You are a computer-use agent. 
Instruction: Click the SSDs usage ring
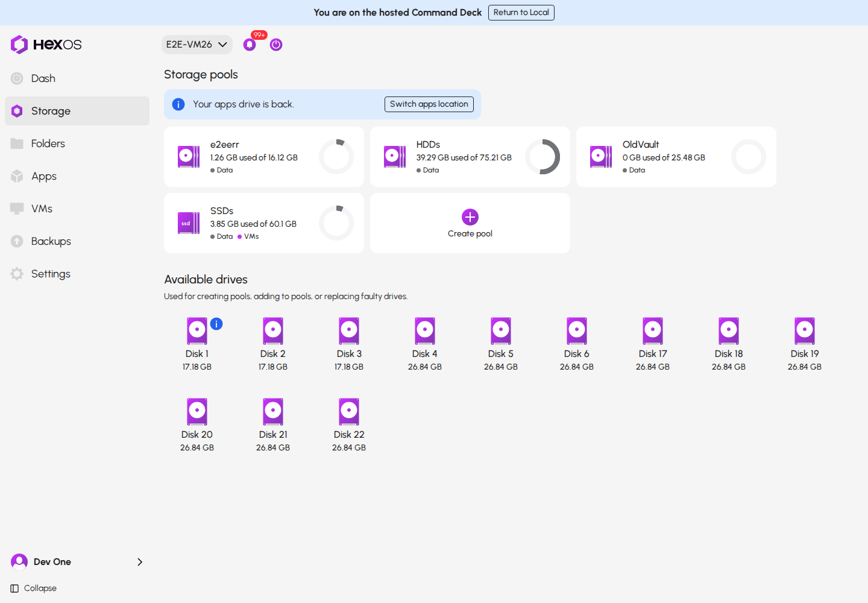coord(336,223)
